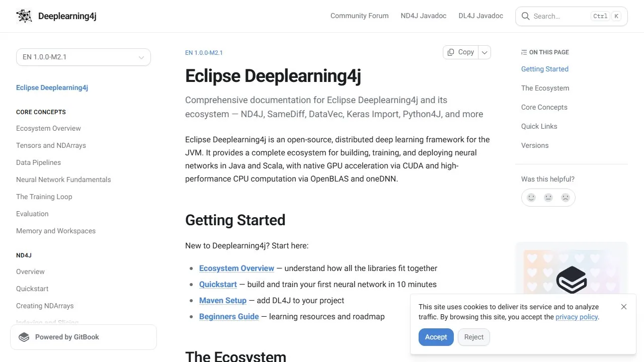This screenshot has height=362, width=644.
Task: Click the Powered by GitBook button
Action: pos(84,337)
